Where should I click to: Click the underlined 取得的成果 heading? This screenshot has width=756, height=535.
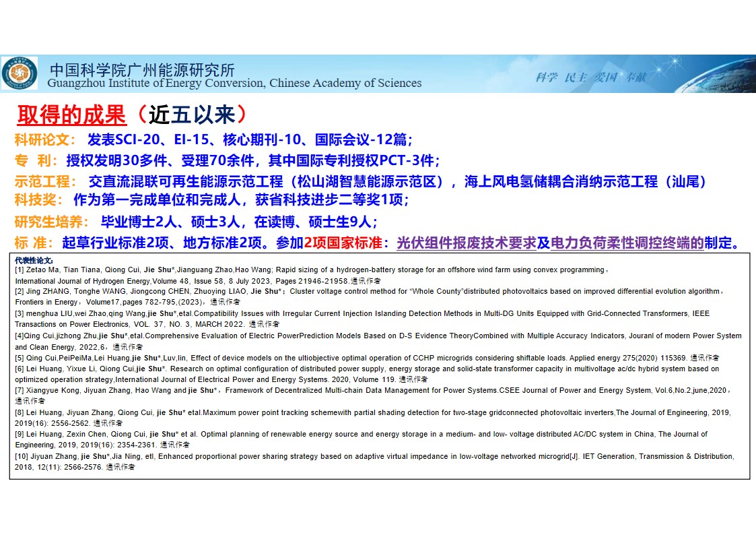point(71,115)
